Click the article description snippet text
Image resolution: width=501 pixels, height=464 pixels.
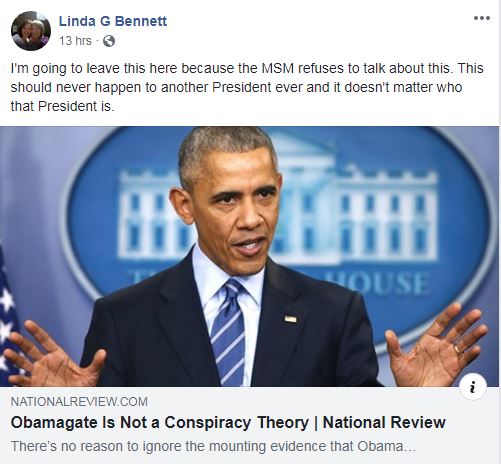[x=213, y=446]
